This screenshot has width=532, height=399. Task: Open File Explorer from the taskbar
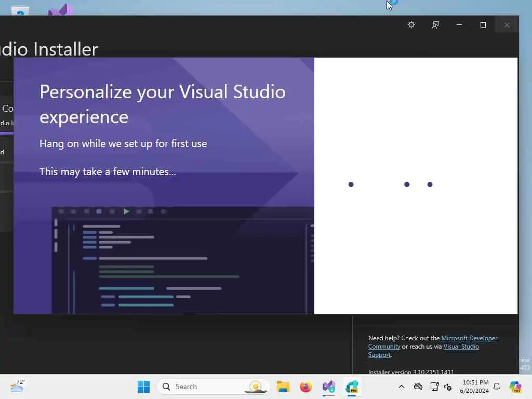click(x=283, y=387)
